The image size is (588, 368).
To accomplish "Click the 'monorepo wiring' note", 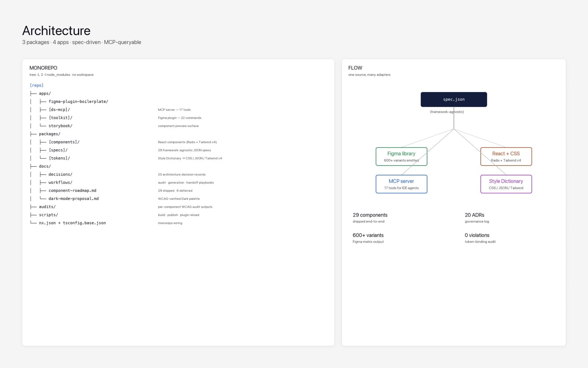I will coord(170,223).
